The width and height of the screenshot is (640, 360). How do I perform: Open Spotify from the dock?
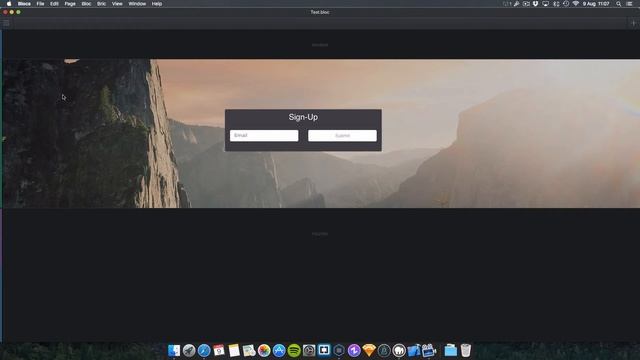[294, 350]
